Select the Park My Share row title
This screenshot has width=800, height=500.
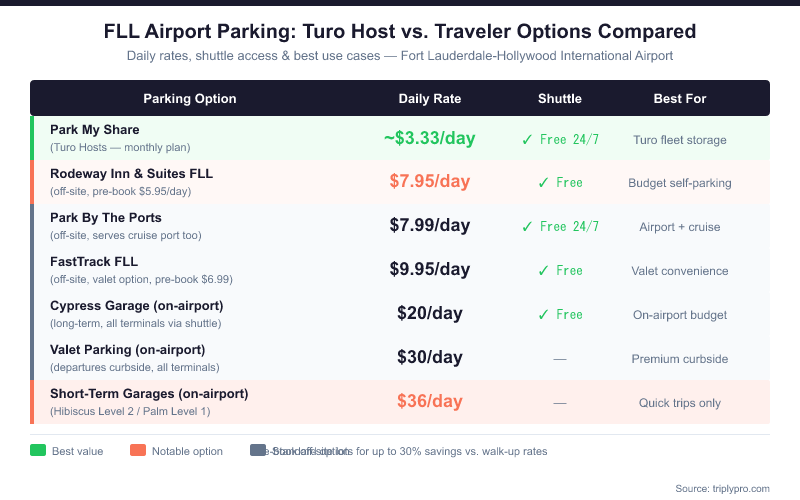coord(95,130)
